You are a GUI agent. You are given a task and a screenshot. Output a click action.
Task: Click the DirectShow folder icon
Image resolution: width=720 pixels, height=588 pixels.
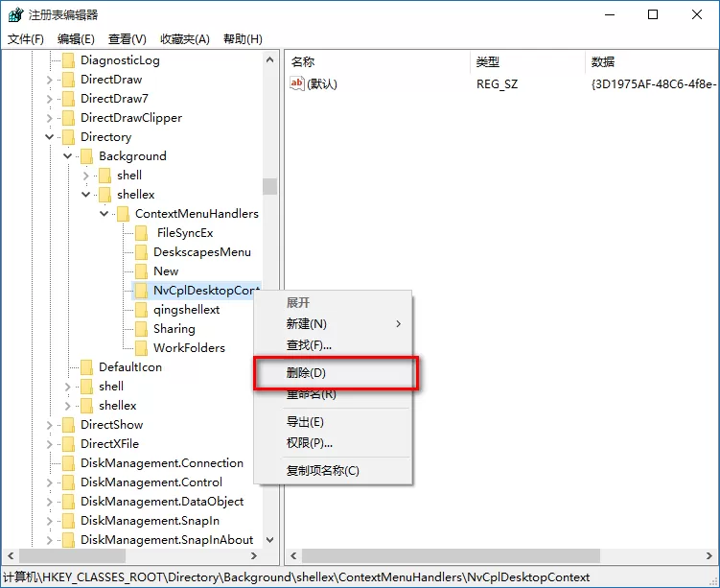click(x=68, y=425)
